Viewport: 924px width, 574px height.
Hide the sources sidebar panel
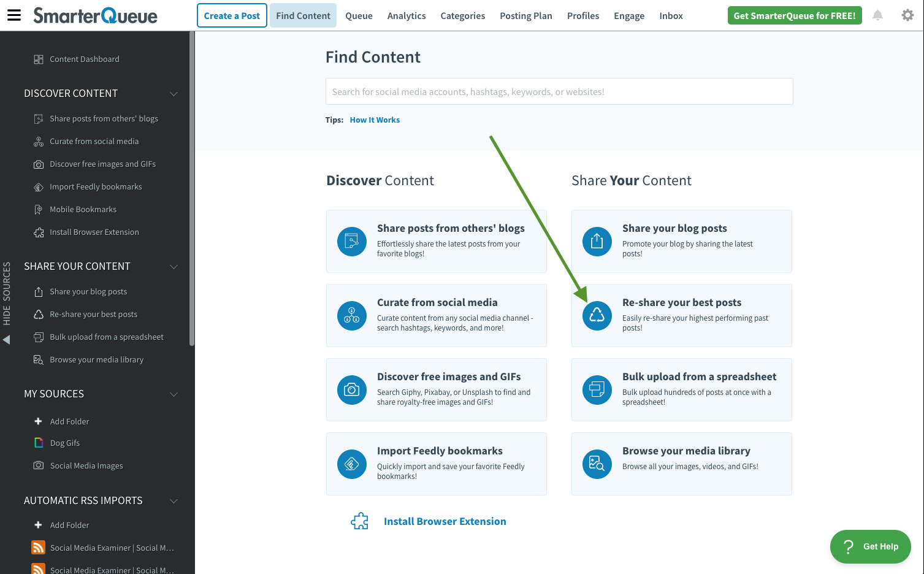(7, 303)
